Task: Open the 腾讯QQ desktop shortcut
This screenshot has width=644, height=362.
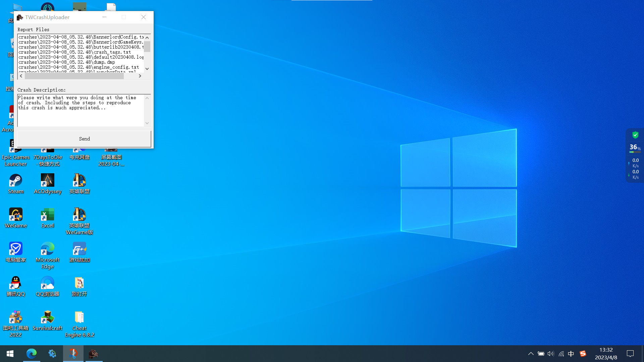Action: coord(15,287)
